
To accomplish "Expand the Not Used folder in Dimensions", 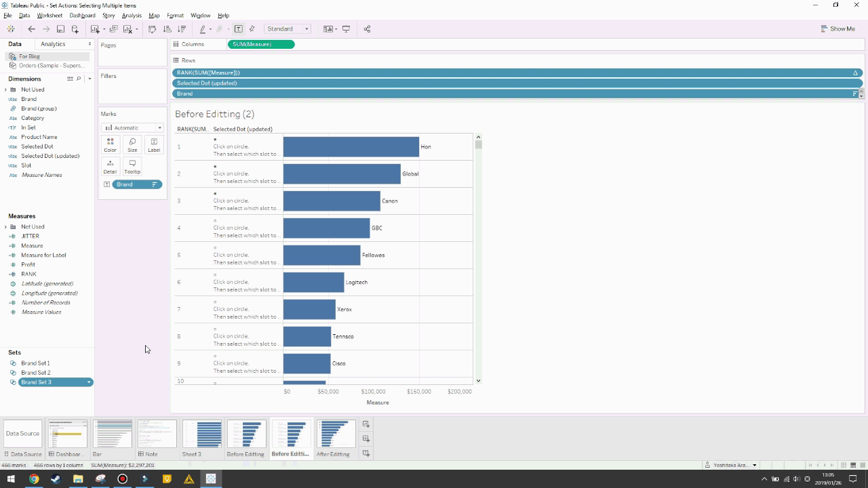I will [7, 89].
